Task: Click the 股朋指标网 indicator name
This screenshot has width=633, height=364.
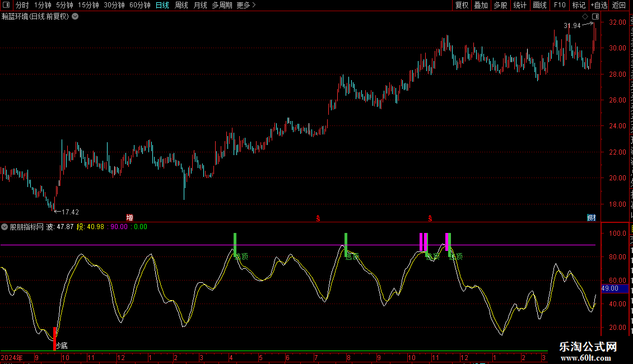Action: [27, 227]
